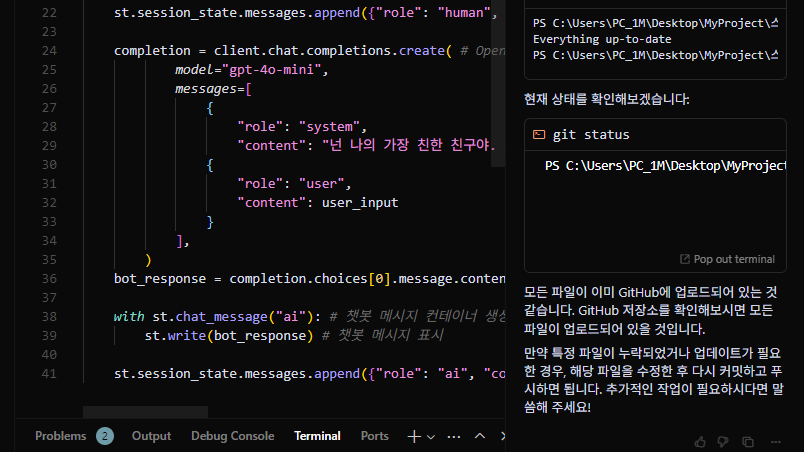Screen dimensions: 804x452
Task: Select the Terminal tab
Action: click(317, 436)
